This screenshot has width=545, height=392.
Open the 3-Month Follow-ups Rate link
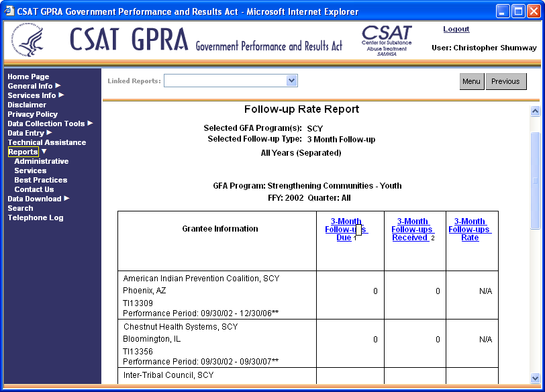click(x=470, y=229)
